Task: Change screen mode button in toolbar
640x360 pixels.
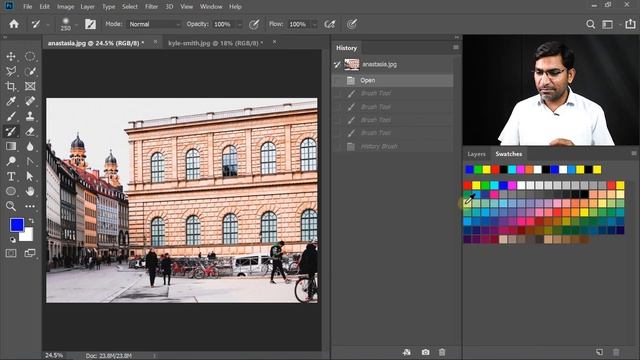Action: click(x=30, y=253)
